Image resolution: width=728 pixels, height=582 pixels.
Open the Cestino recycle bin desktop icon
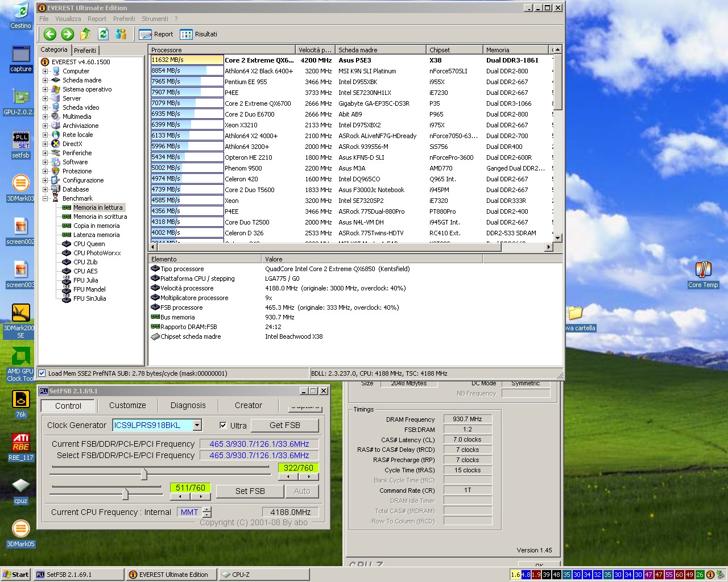coord(20,15)
